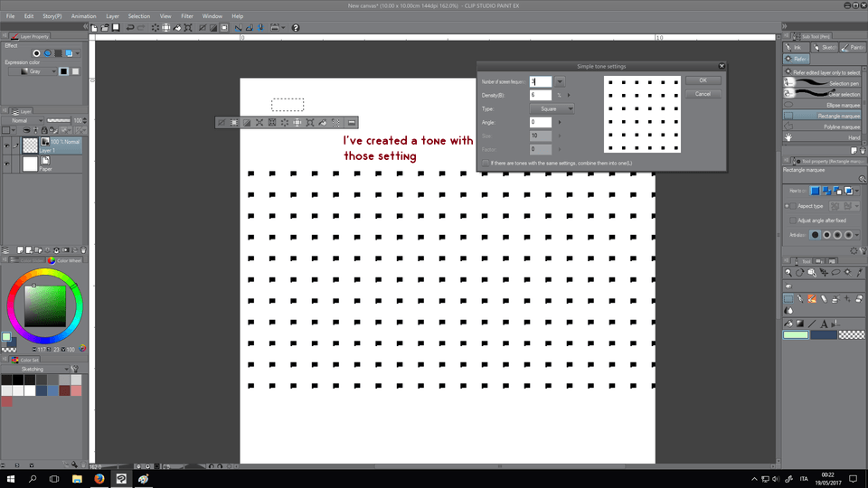
Task: Click the Tone effect icon in Layer Property
Action: tap(58, 53)
